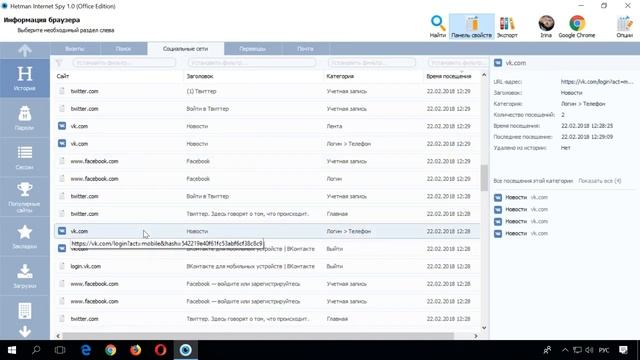Open the Сессии sidebar section
This screenshot has height=360, width=640.
(24, 158)
